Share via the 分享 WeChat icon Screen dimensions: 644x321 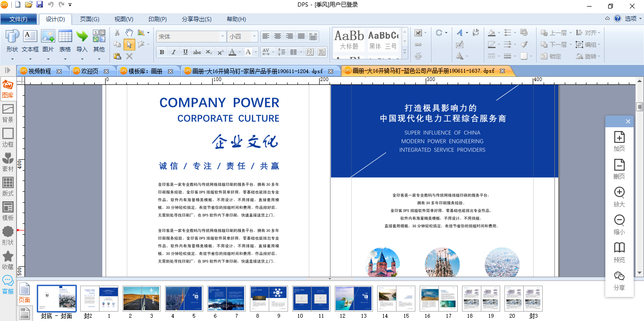pyautogui.click(x=619, y=281)
